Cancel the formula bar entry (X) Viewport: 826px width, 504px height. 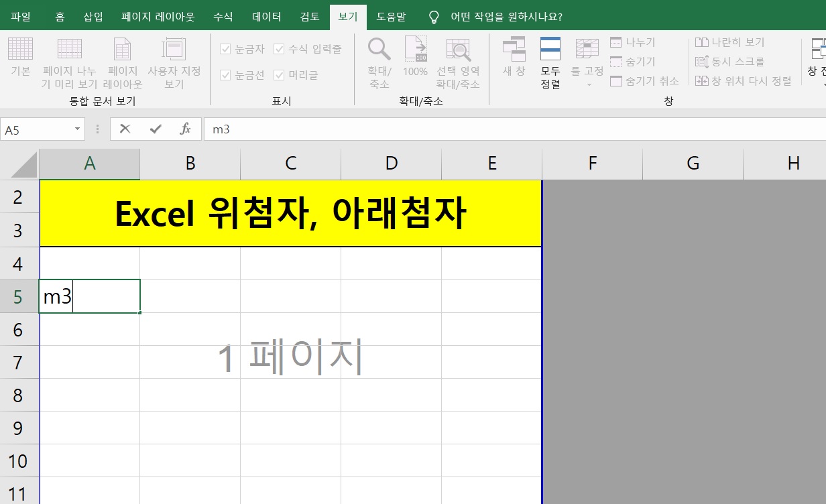pos(125,129)
